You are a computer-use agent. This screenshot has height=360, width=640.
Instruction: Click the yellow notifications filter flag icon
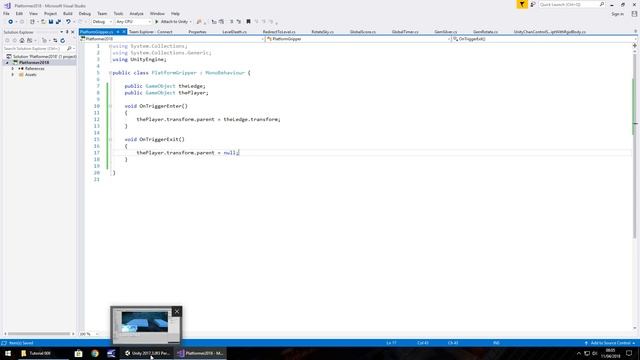522,4
